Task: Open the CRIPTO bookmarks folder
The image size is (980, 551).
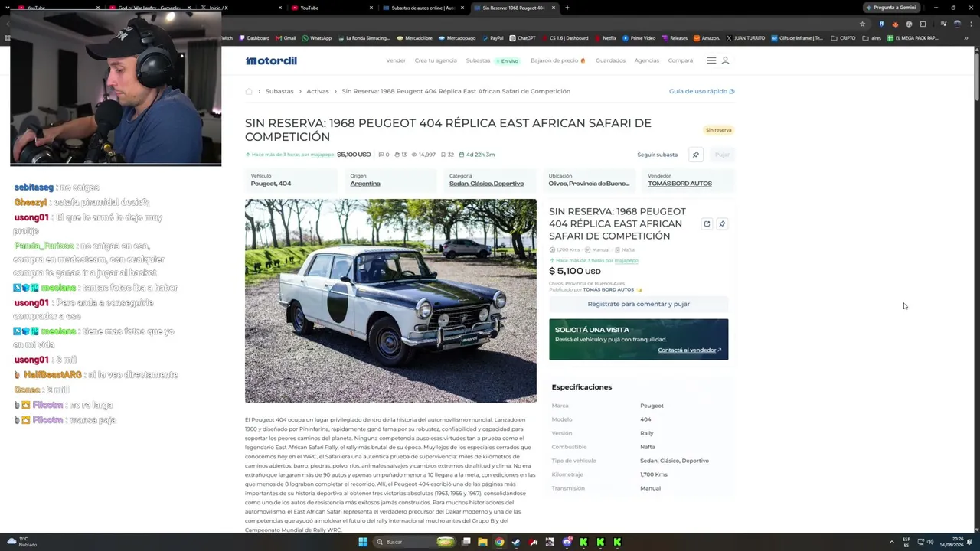Action: click(843, 38)
